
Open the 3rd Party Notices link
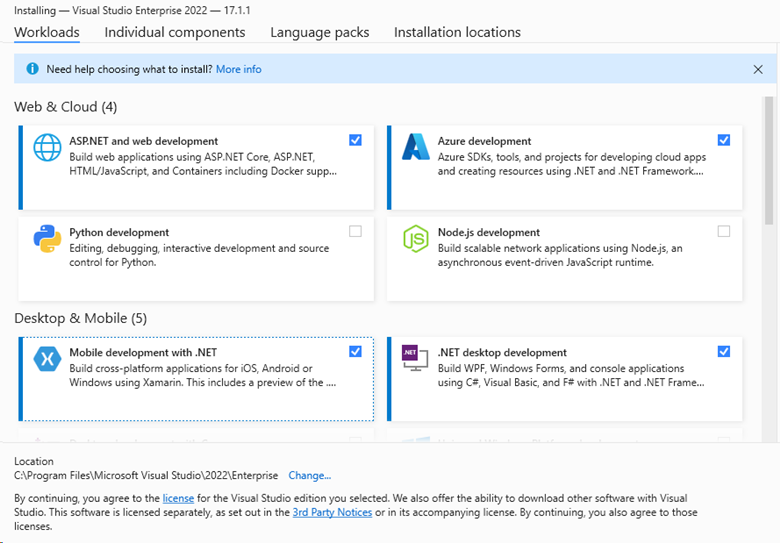pos(332,512)
